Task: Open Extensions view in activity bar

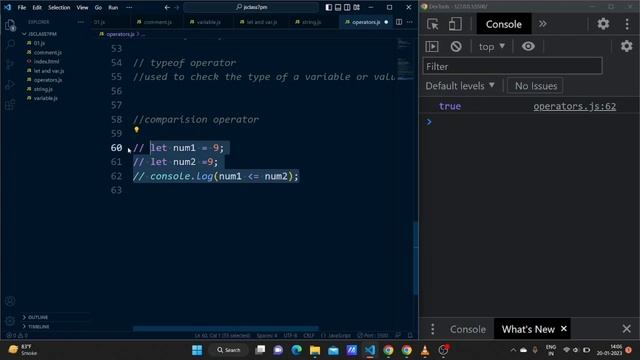Action: 10,104
